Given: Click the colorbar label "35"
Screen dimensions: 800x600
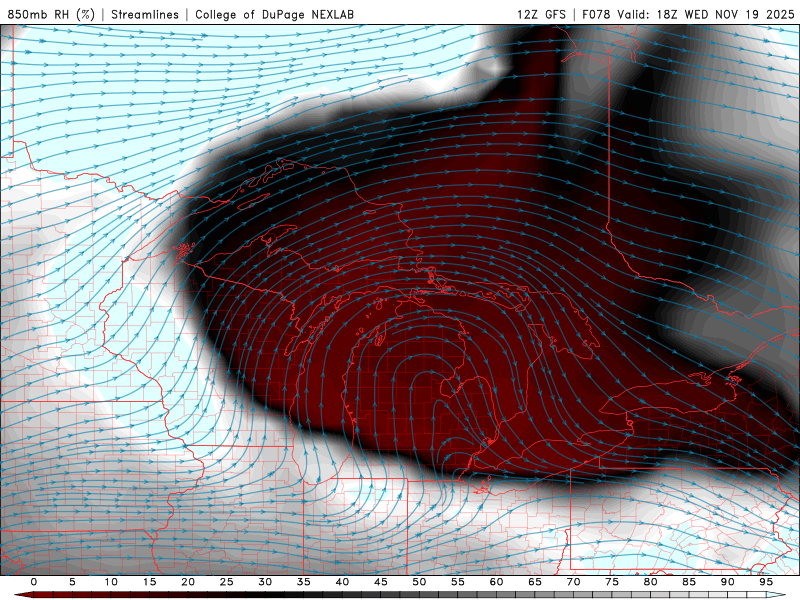Looking at the screenshot, I should (304, 582).
